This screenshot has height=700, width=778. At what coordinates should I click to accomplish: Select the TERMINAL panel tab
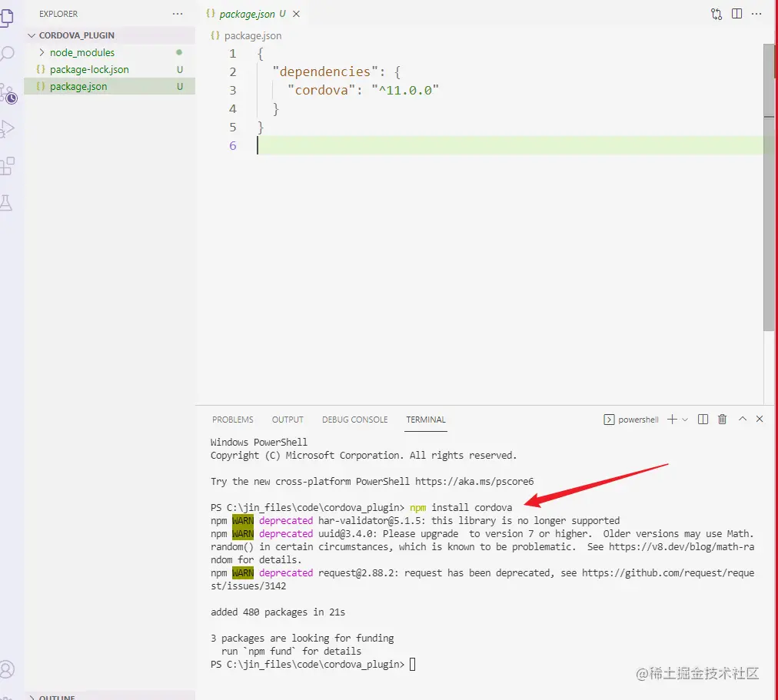click(426, 420)
